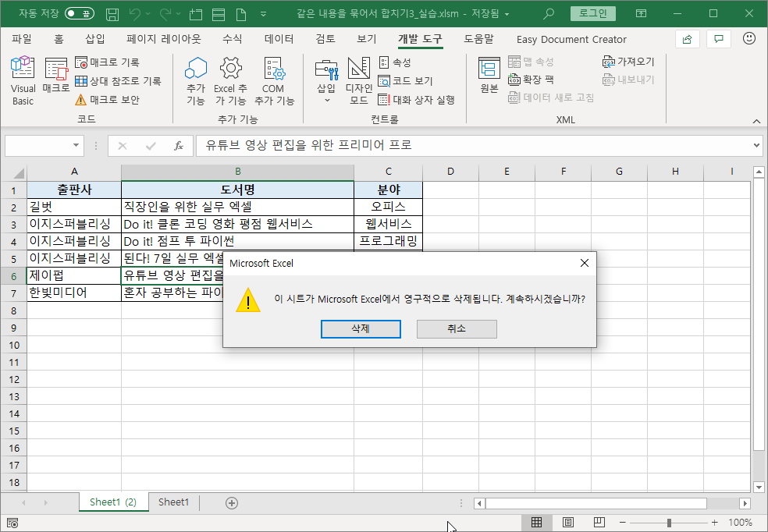
Task: Click the Cancel (취소) button in dialog
Action: click(x=457, y=329)
